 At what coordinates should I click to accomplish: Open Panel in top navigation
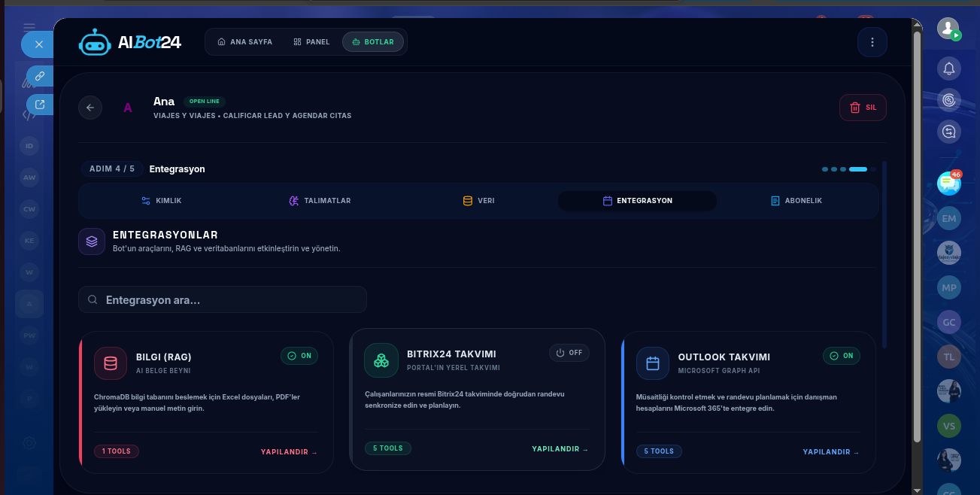pos(311,42)
